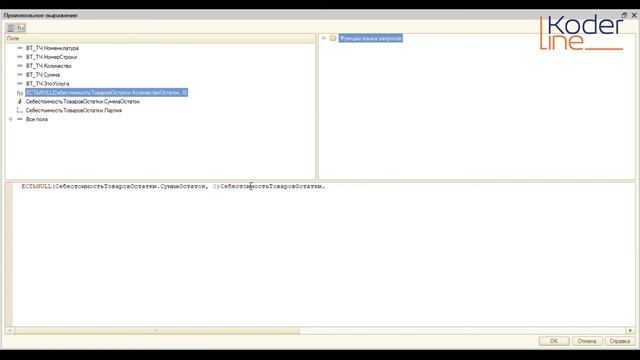Close the expression dialog window
Image resolution: width=640 pixels, height=360 pixels.
pyautogui.click(x=634, y=15)
